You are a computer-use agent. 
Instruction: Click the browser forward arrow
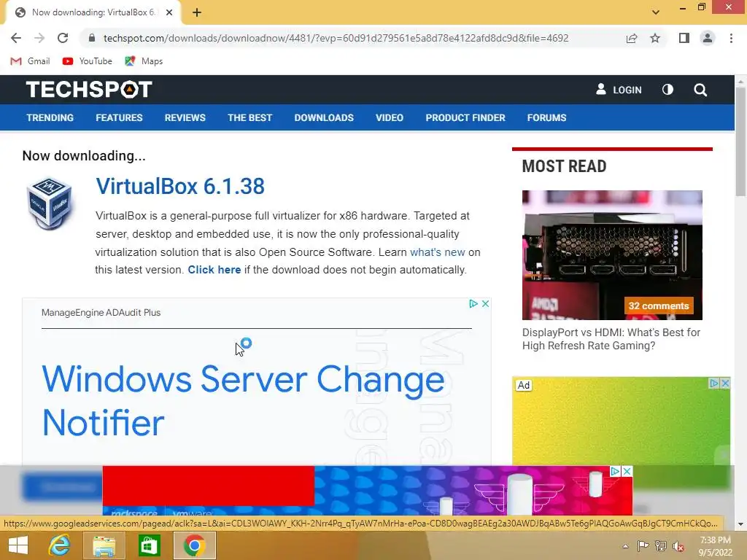tap(39, 38)
